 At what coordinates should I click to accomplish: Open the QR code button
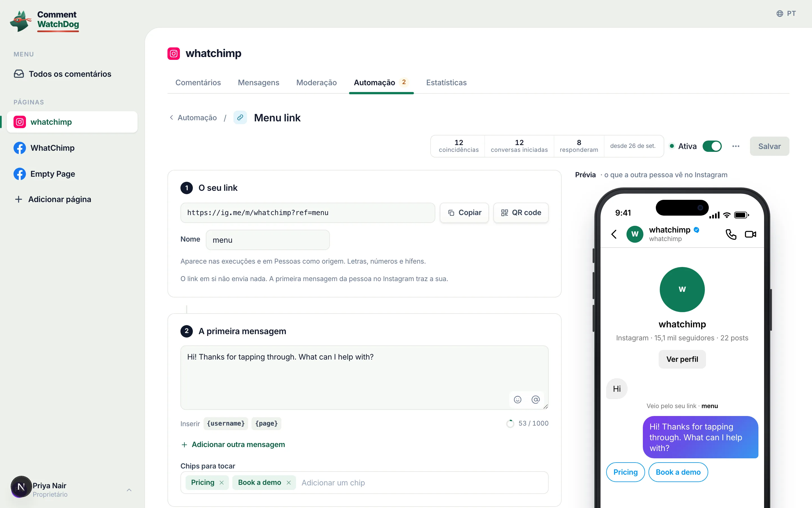coord(521,213)
